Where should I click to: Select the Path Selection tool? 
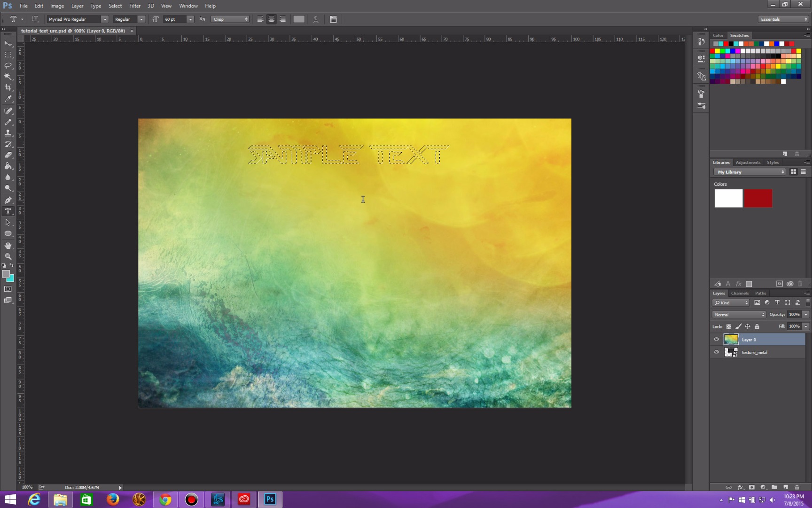(x=8, y=222)
